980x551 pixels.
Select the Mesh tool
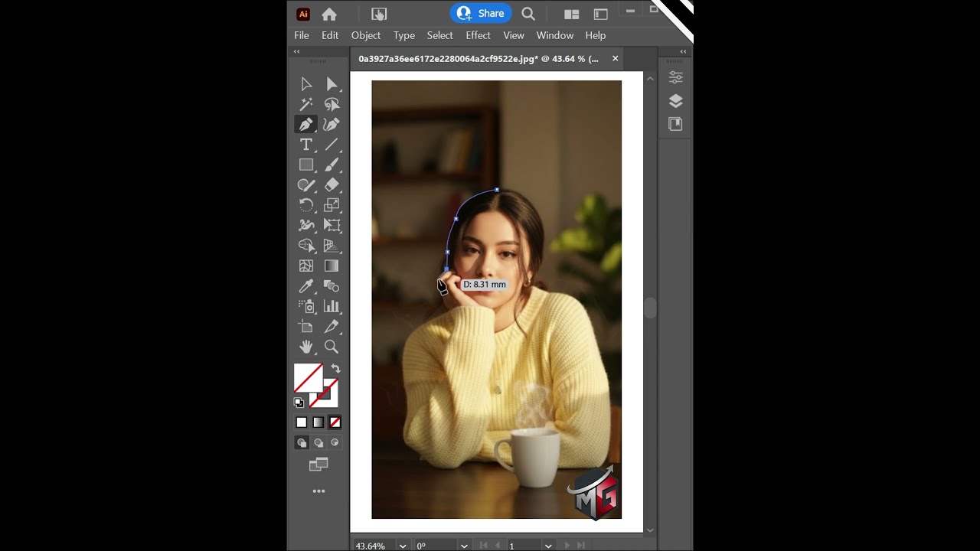click(306, 266)
